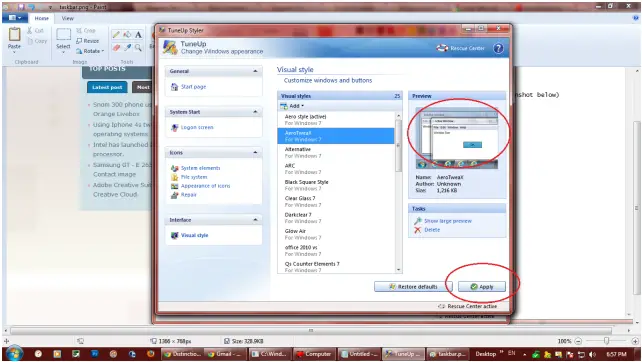The height and width of the screenshot is (362, 642).
Task: Select the Paint Eraser tool
Action: (116, 48)
